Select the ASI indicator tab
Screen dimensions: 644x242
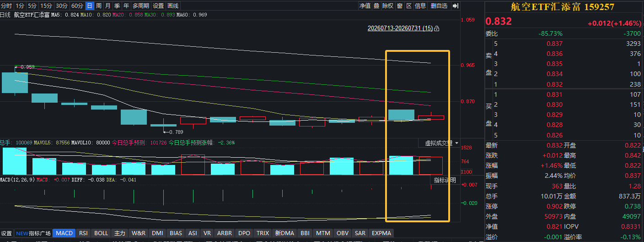pyautogui.click(x=193, y=233)
